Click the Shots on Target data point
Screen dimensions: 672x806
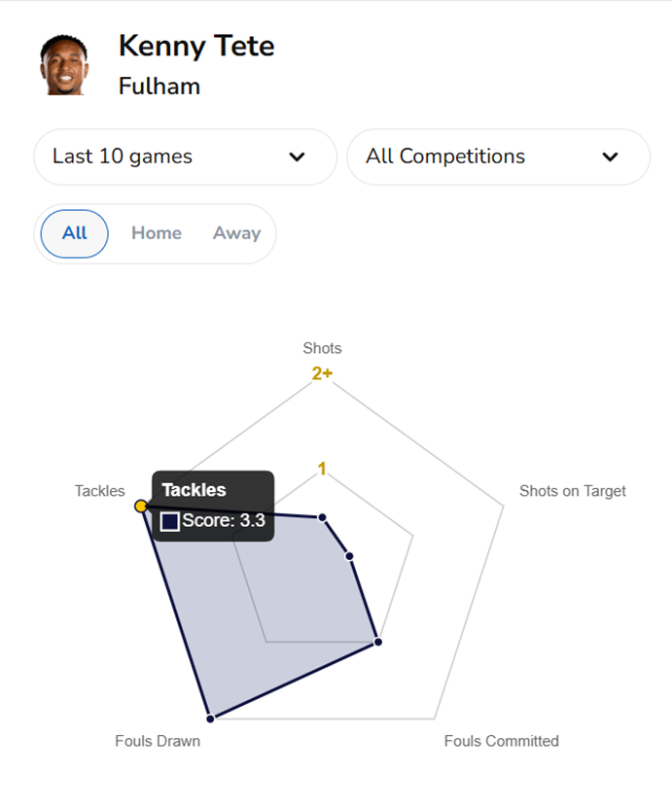coord(349,556)
